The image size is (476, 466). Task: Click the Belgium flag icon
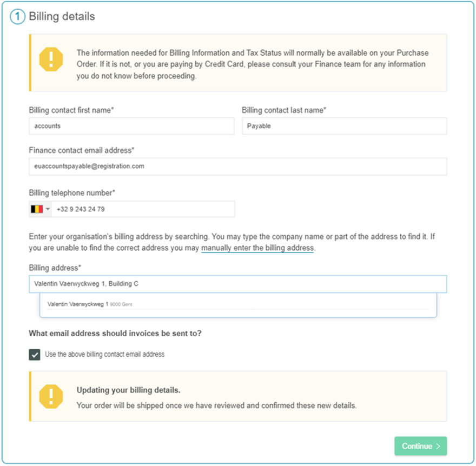(x=37, y=209)
